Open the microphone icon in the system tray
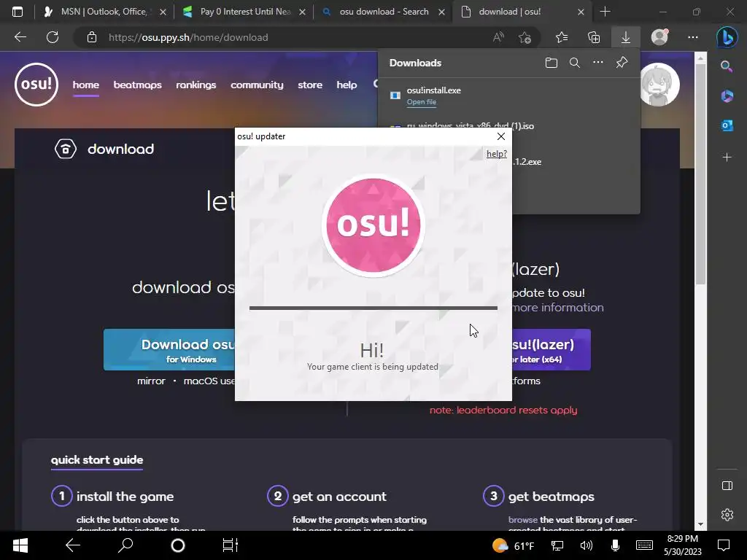747x560 pixels. click(615, 545)
